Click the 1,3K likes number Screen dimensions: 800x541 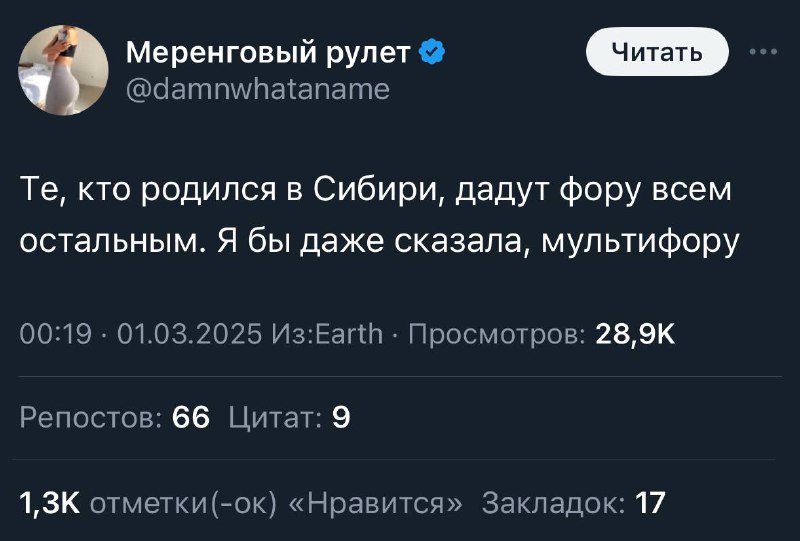click(x=50, y=503)
